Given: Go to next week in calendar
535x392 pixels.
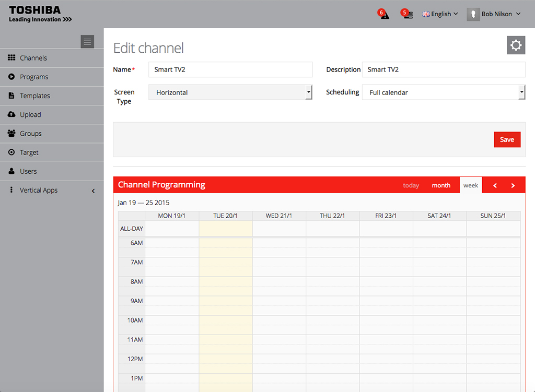Looking at the screenshot, I should pyautogui.click(x=513, y=185).
